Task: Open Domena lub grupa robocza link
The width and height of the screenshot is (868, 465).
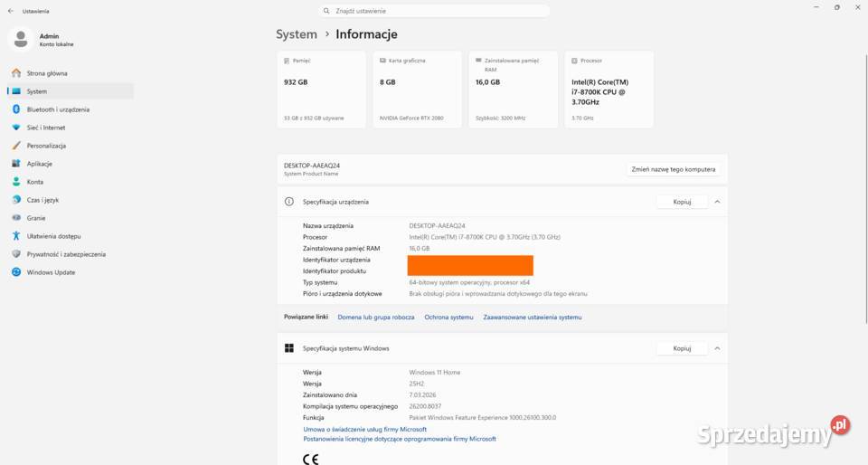Action: pos(376,318)
